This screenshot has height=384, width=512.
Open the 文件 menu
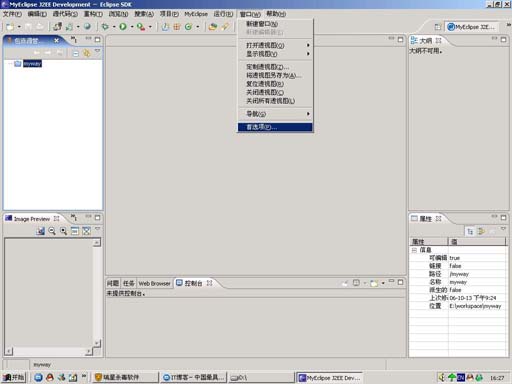pos(12,14)
